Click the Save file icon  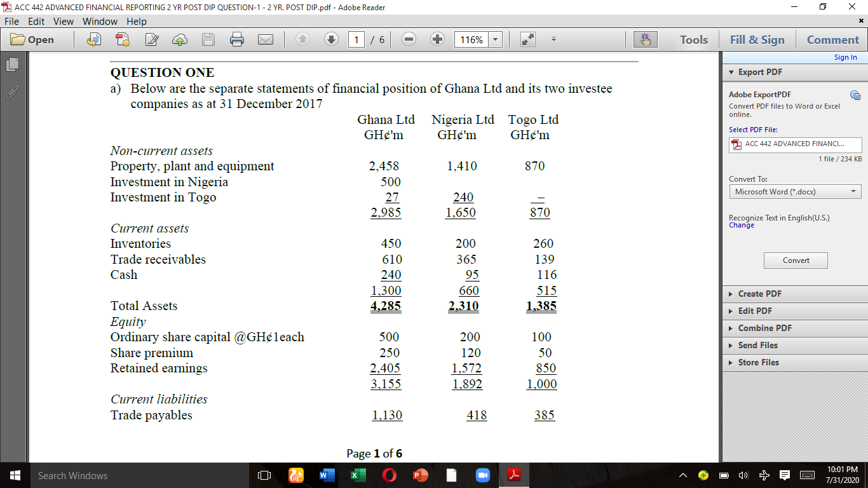pyautogui.click(x=208, y=39)
